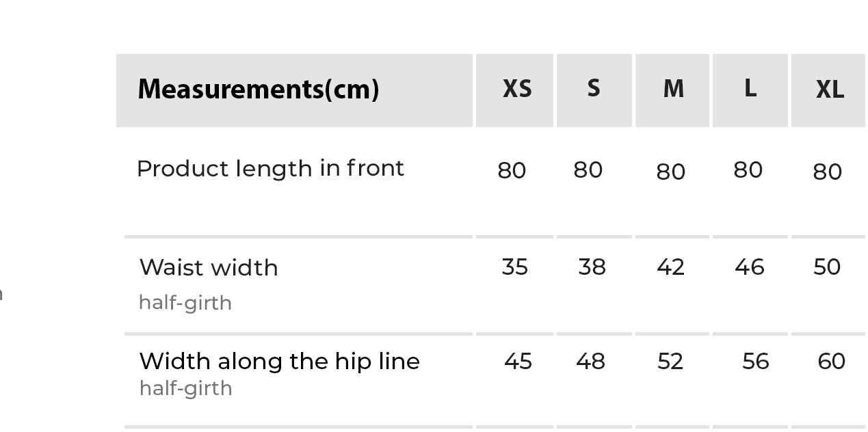
Task: Click the Width along the hip line label
Action: point(279,361)
